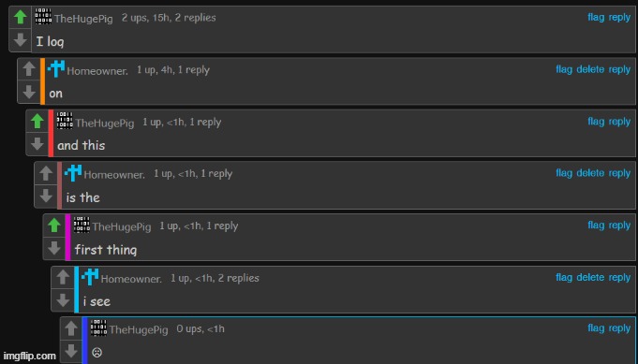
Task: Downvote the "I log" comment
Action: 20,40
